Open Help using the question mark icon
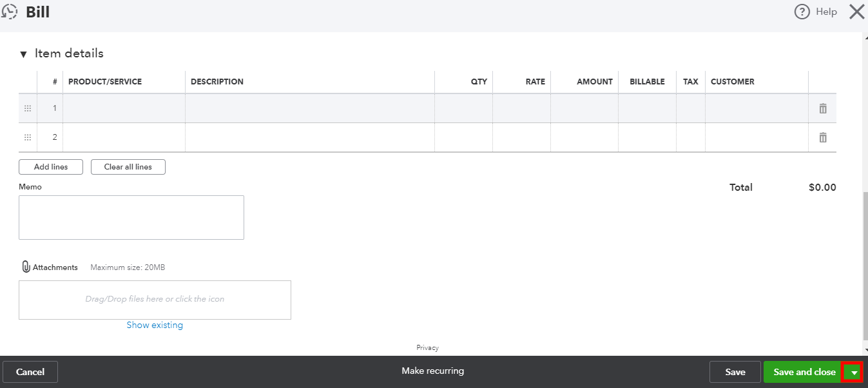The image size is (868, 388). (800, 12)
